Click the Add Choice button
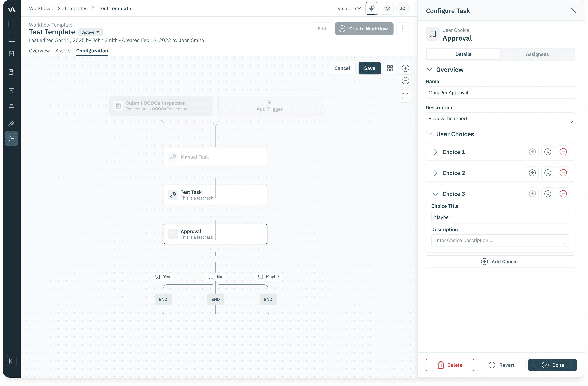Image resolution: width=588 pixels, height=386 pixels. tap(500, 262)
